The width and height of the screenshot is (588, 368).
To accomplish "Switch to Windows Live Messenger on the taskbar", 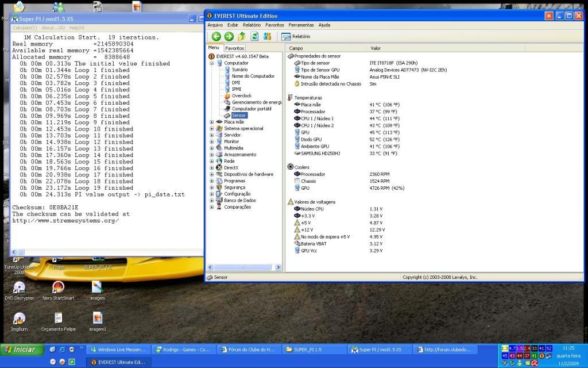I will click(x=118, y=350).
